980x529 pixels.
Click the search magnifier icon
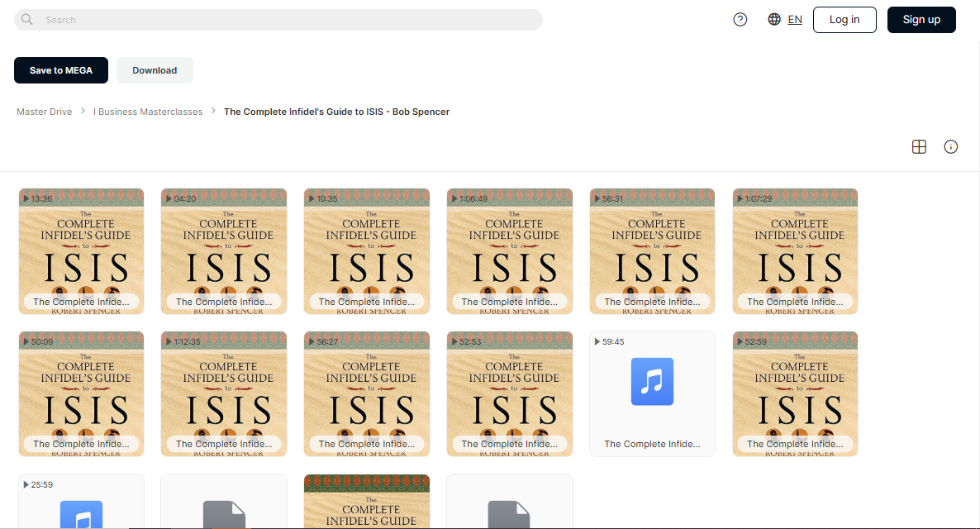point(27,19)
